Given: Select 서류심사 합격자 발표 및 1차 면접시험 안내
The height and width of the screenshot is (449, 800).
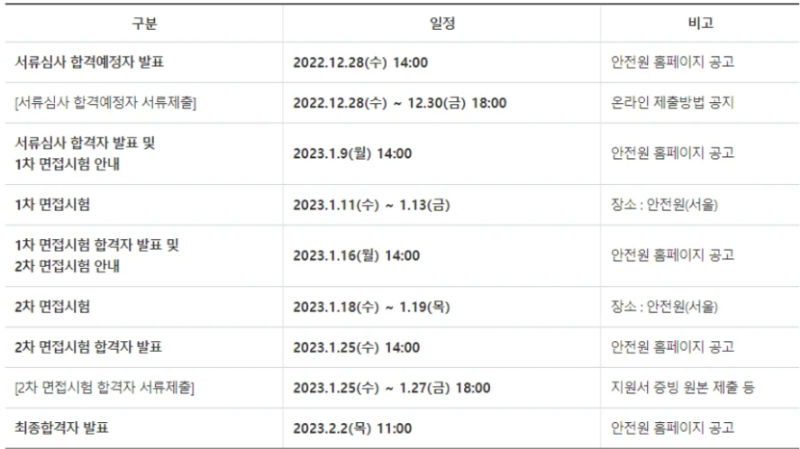Looking at the screenshot, I should coord(86,153).
